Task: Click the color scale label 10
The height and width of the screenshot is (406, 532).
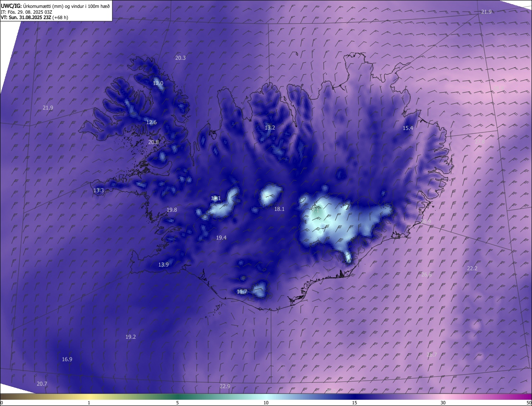Action: (266, 403)
